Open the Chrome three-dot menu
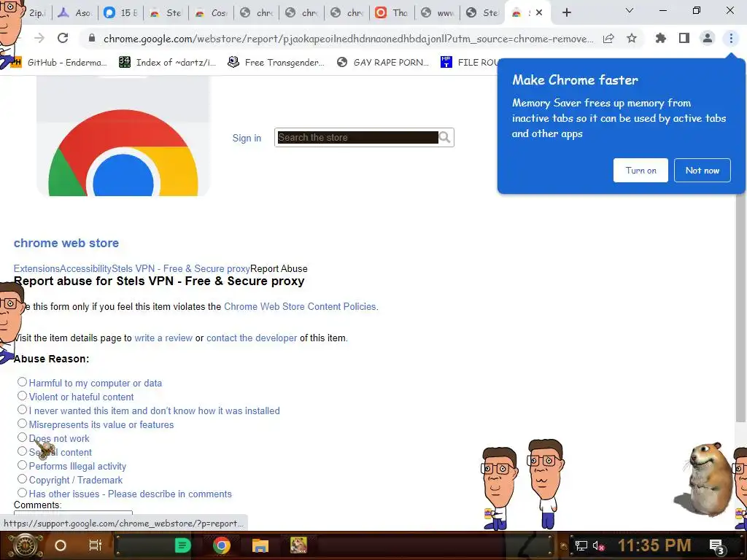 (x=731, y=38)
